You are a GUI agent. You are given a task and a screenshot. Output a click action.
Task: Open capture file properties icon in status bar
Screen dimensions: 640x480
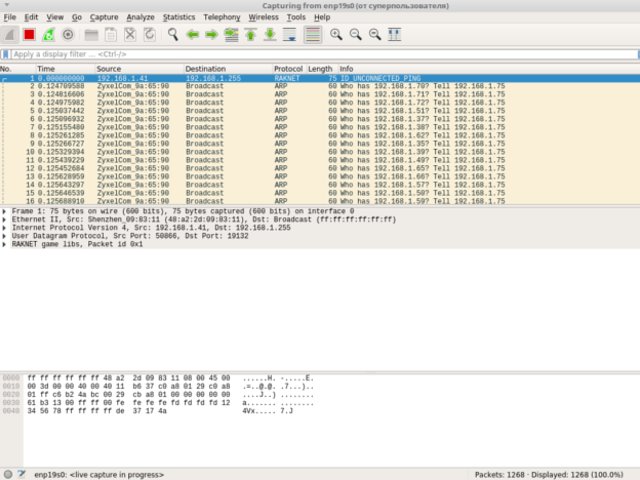(21, 474)
